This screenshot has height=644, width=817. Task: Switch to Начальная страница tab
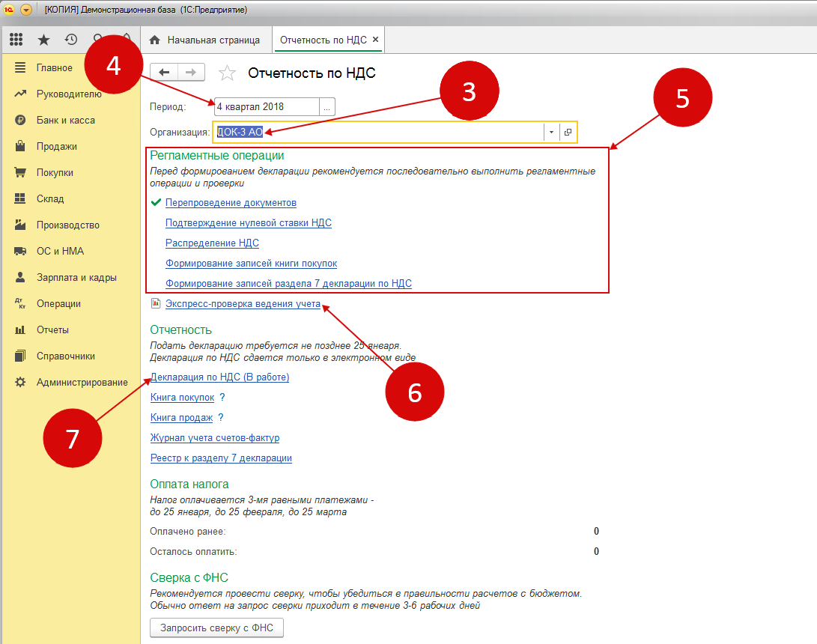click(x=206, y=40)
